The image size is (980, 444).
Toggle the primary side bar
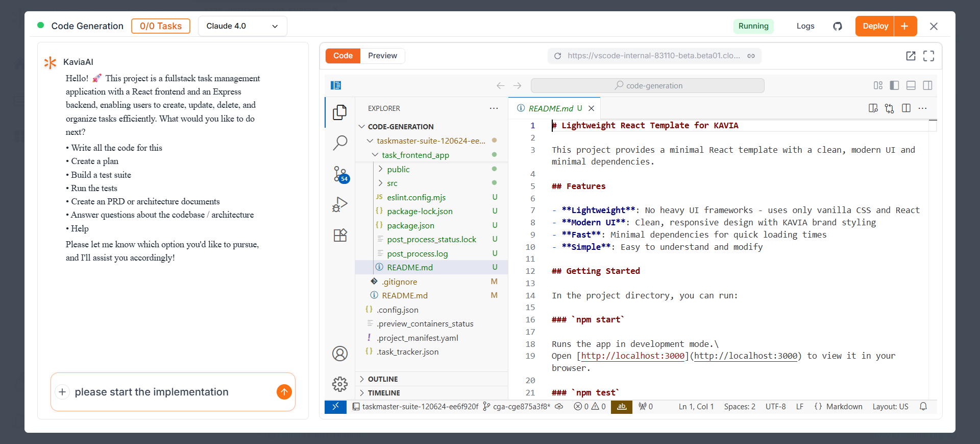(x=894, y=85)
